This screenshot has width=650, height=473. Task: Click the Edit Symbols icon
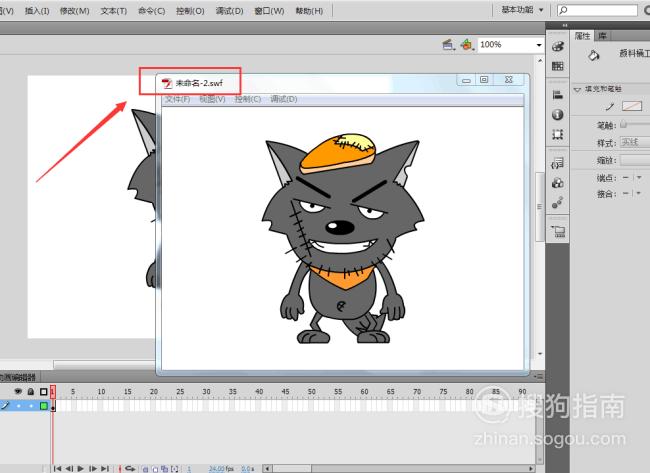coord(467,44)
